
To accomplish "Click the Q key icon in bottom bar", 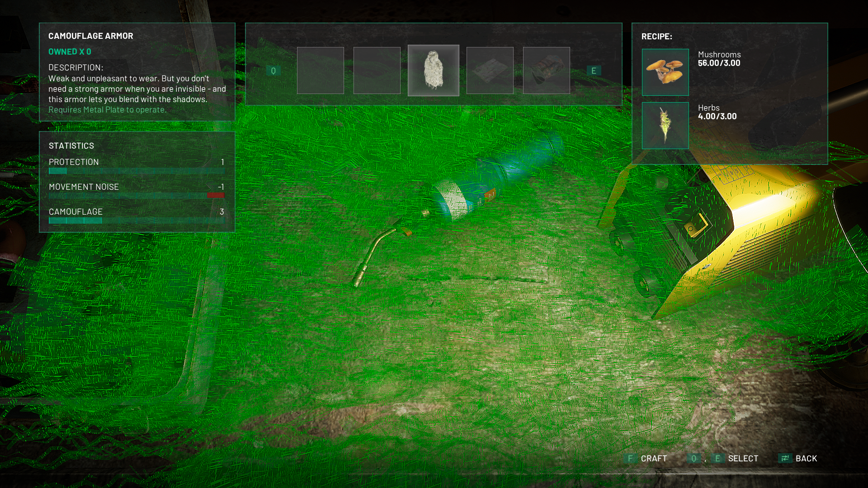I will tap(694, 458).
